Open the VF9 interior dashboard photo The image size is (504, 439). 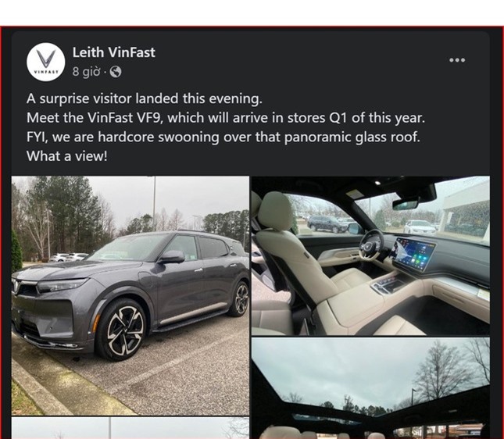(370, 255)
